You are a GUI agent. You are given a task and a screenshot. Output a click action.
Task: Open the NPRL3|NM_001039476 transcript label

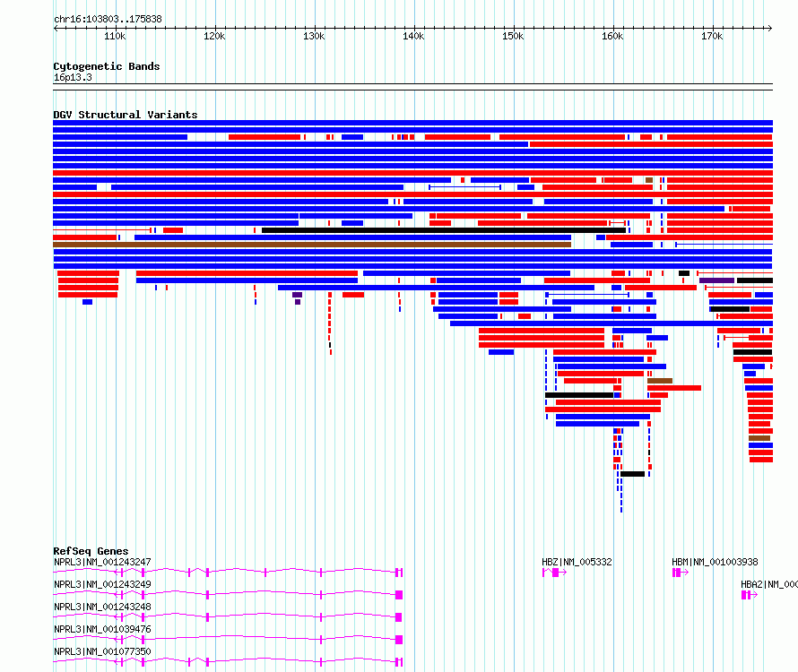point(102,629)
